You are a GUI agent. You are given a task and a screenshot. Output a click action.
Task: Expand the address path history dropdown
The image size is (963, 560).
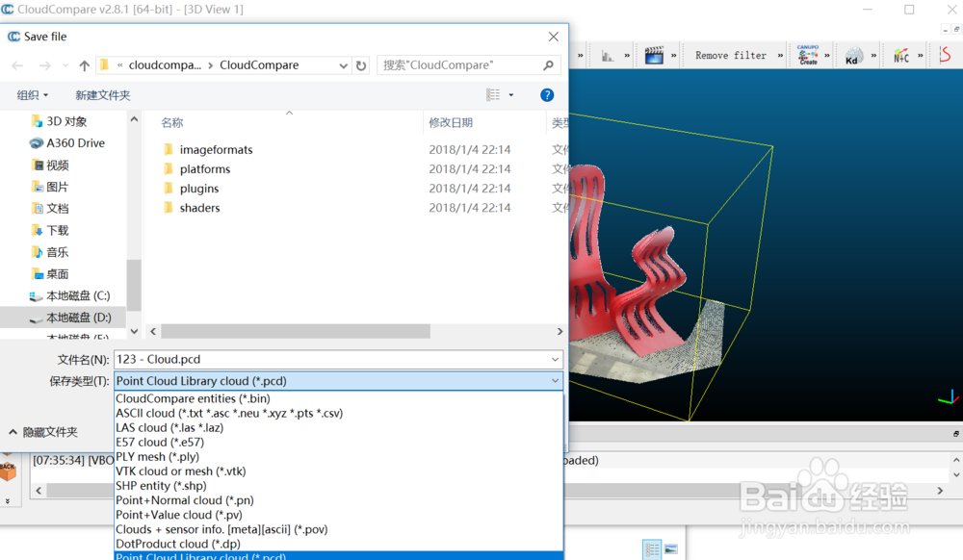(x=343, y=65)
